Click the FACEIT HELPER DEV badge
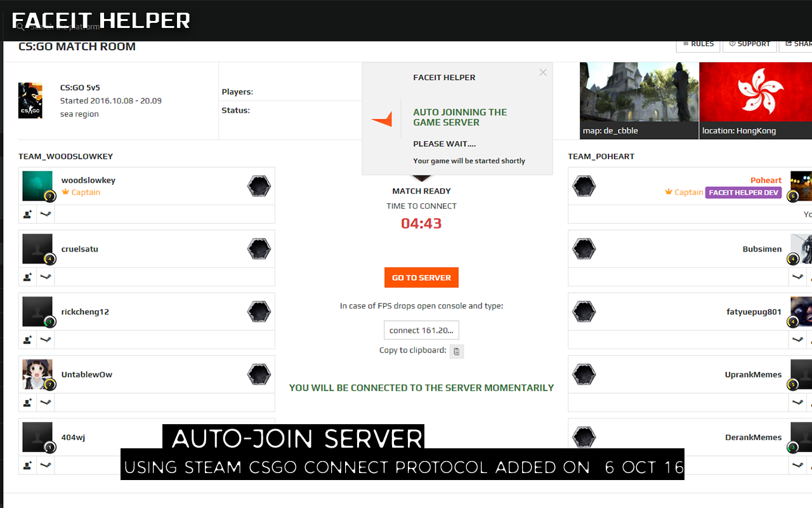This screenshot has height=508, width=812. (x=743, y=192)
